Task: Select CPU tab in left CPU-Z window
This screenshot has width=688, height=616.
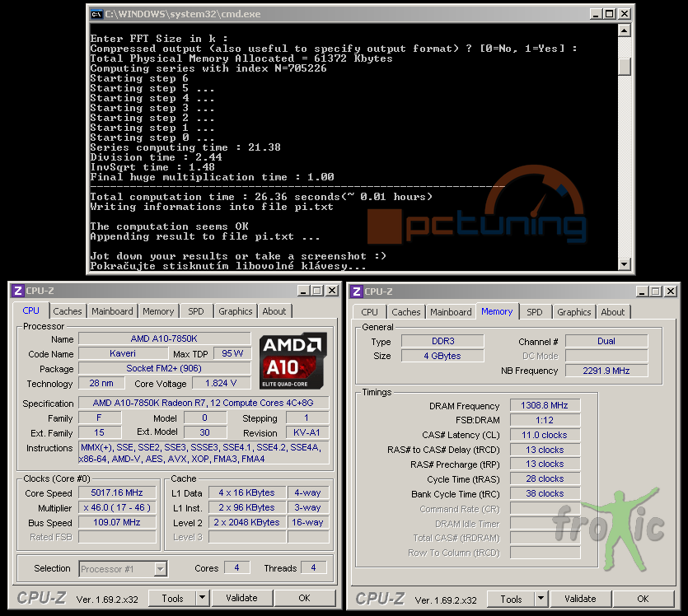Action: pos(30,310)
